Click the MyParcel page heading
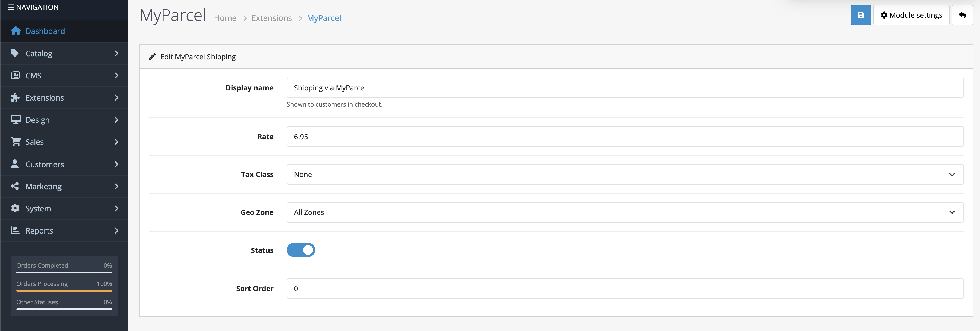This screenshot has height=331, width=980. tap(173, 16)
